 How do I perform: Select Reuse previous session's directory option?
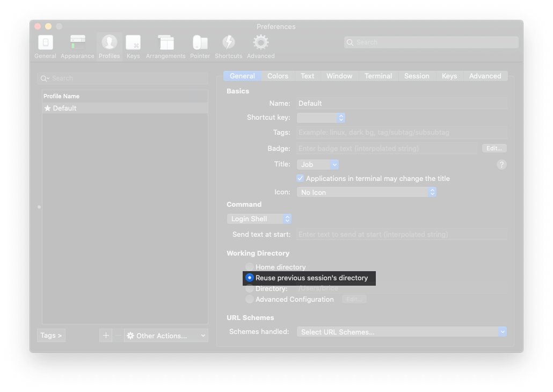click(249, 278)
